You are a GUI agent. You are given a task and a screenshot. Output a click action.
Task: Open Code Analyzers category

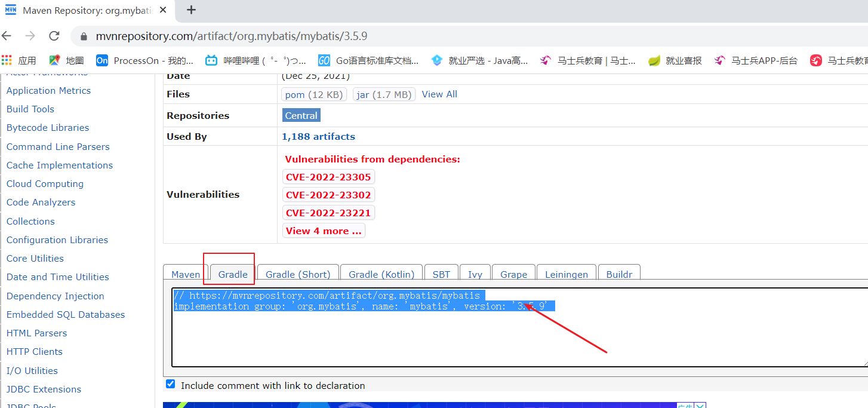pyautogui.click(x=41, y=203)
